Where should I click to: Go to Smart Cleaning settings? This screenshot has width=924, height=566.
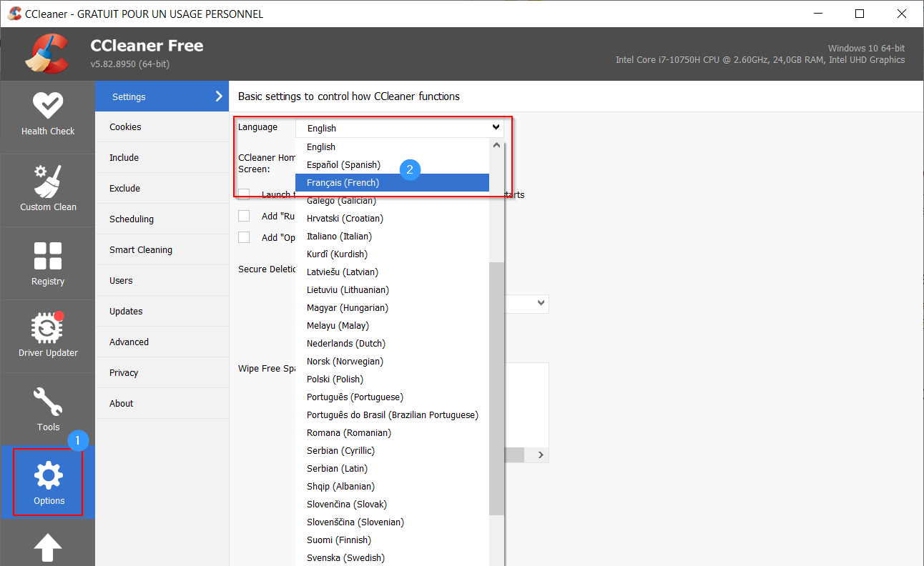click(162, 250)
